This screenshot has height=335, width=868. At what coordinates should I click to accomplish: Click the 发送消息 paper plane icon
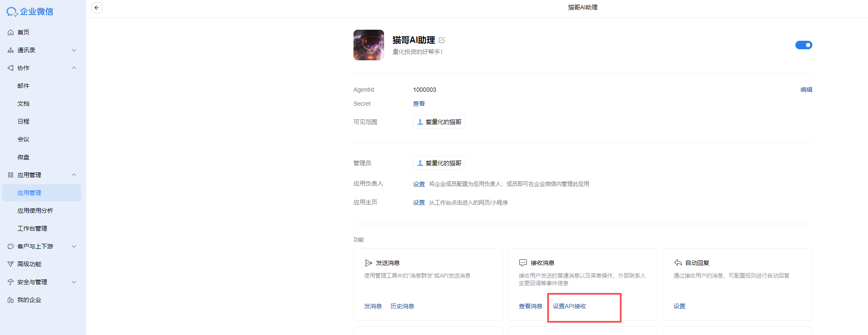(368, 263)
